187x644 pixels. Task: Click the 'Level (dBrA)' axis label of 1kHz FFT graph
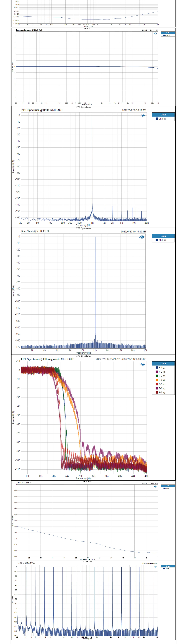pyautogui.click(x=13, y=166)
